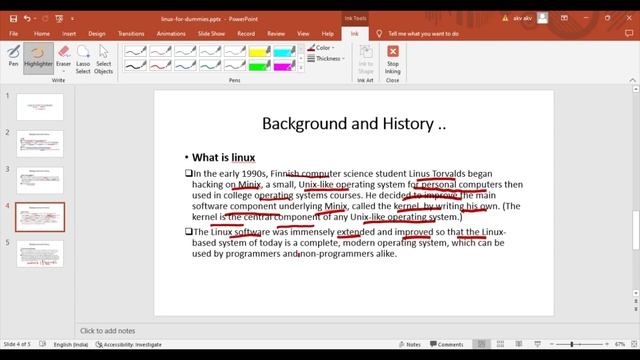The height and width of the screenshot is (360, 640).
Task: Select the Pen drawing tool
Action: [13, 56]
